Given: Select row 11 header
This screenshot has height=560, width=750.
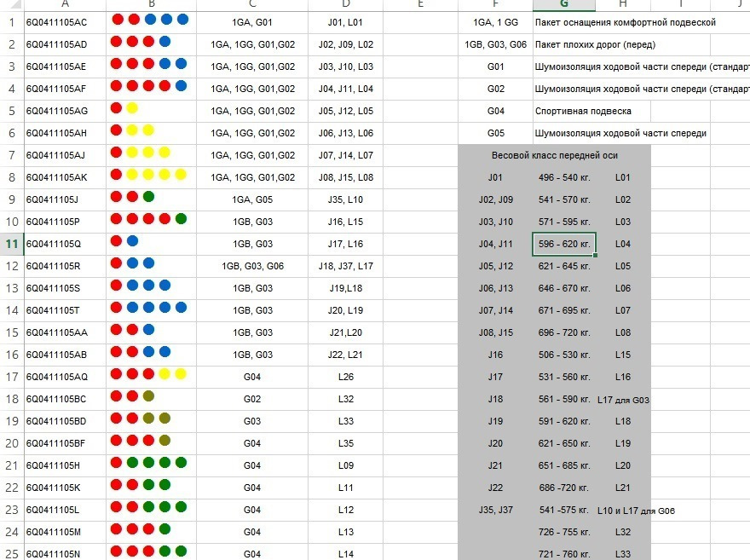Looking at the screenshot, I should (x=11, y=244).
